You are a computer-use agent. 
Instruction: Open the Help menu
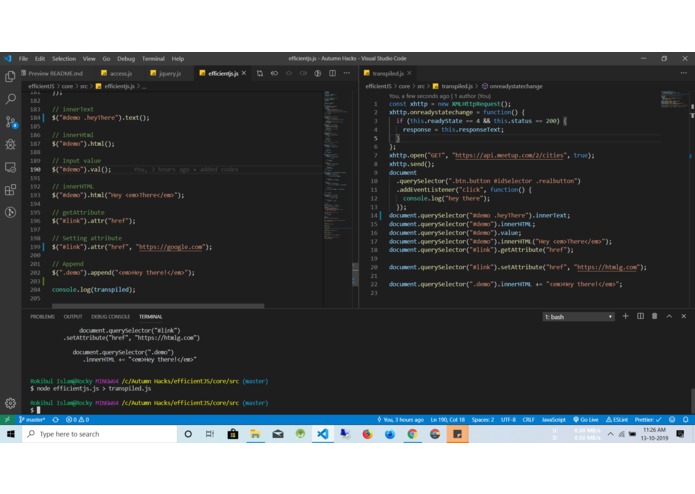point(178,58)
